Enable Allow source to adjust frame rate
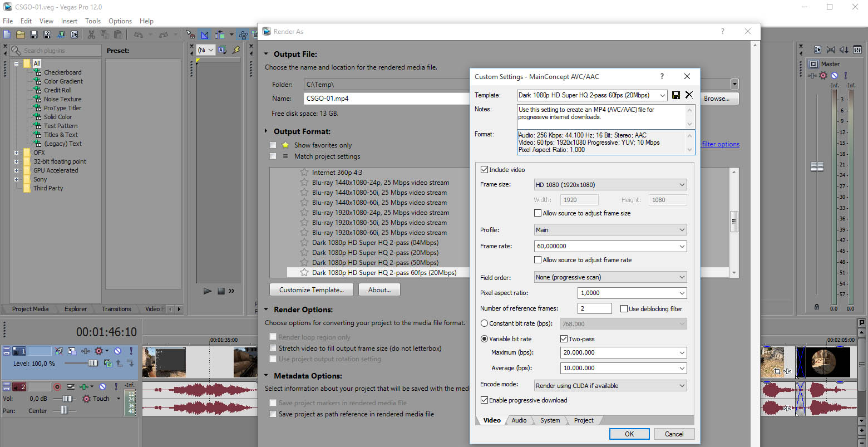This screenshot has height=447, width=868. [x=537, y=260]
